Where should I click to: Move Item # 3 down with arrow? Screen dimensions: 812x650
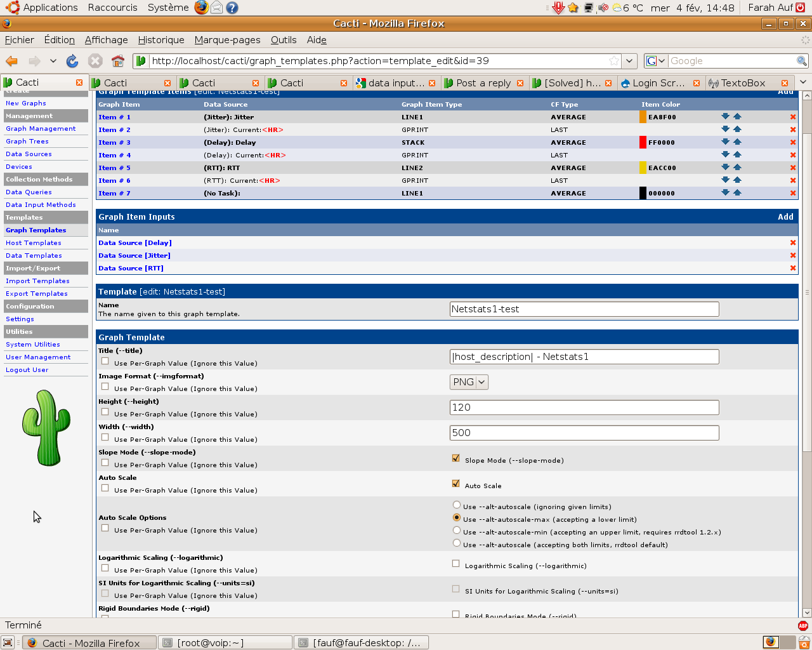point(725,142)
